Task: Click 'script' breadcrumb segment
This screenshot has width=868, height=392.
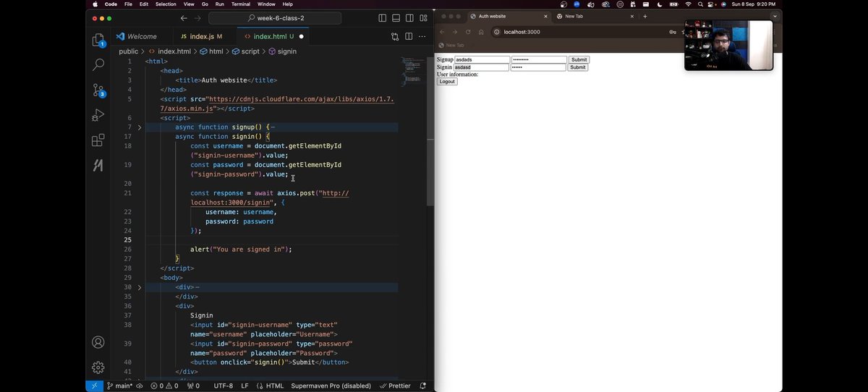Action: pos(245,51)
